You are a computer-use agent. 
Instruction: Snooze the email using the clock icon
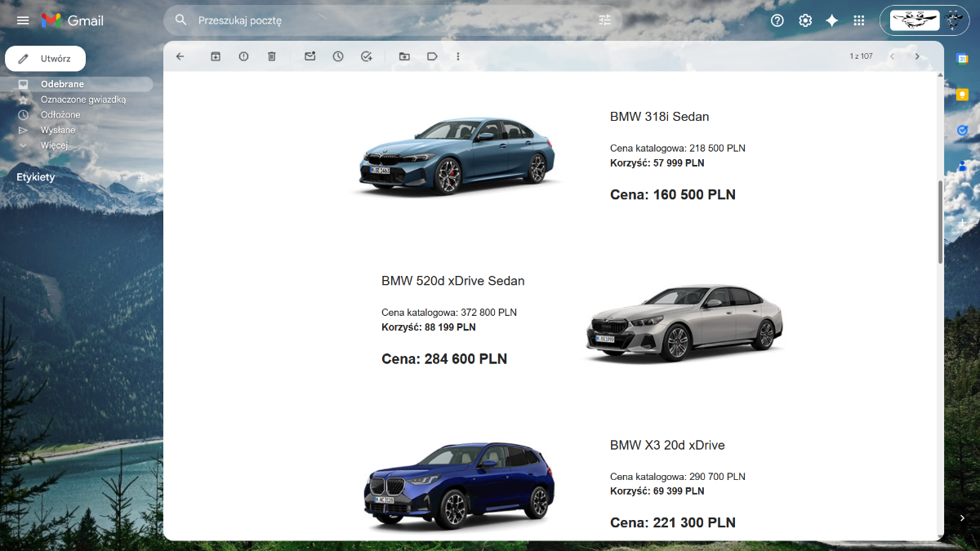338,56
